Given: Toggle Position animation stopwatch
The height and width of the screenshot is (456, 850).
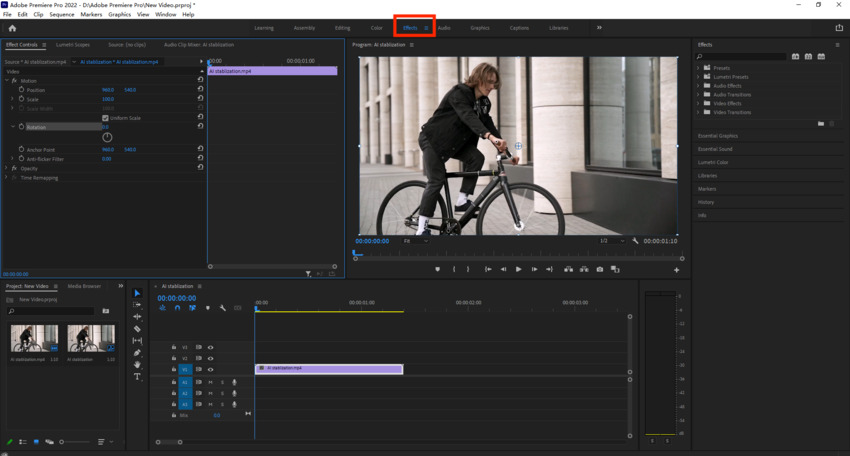Looking at the screenshot, I should tap(21, 89).
